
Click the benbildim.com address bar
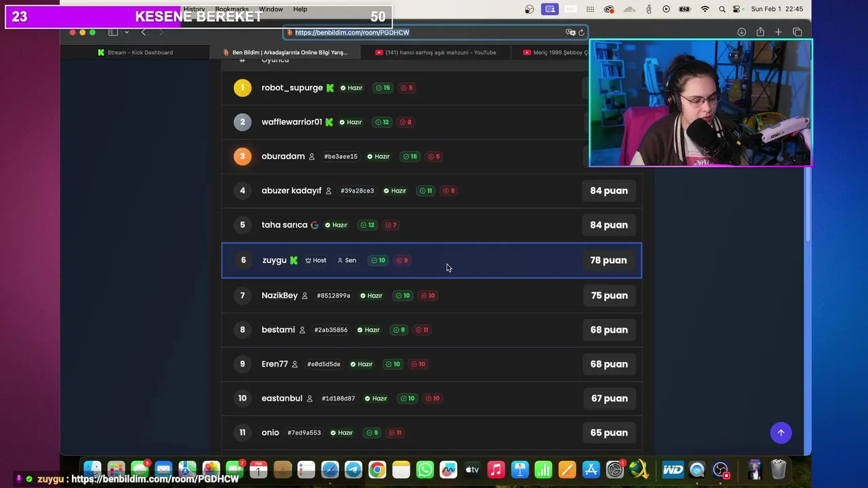pyautogui.click(x=435, y=32)
